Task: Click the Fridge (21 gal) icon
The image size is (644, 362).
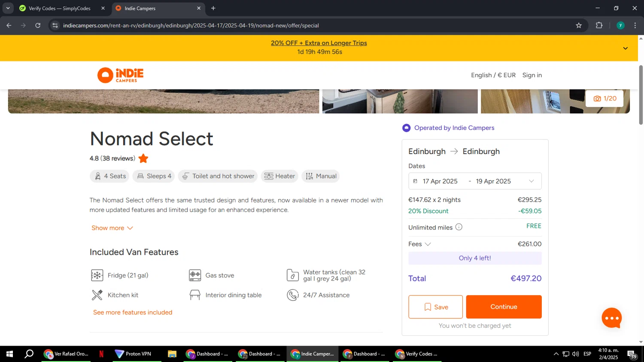Action: (97, 275)
